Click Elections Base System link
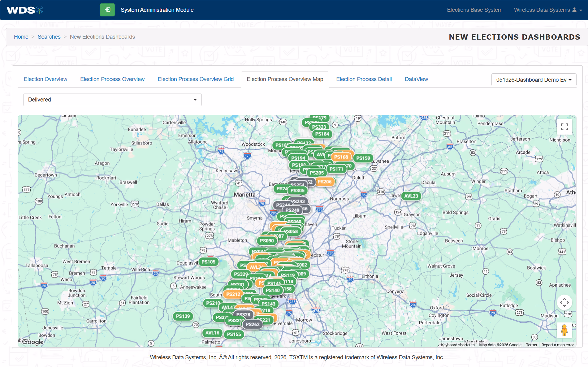 coord(475,10)
